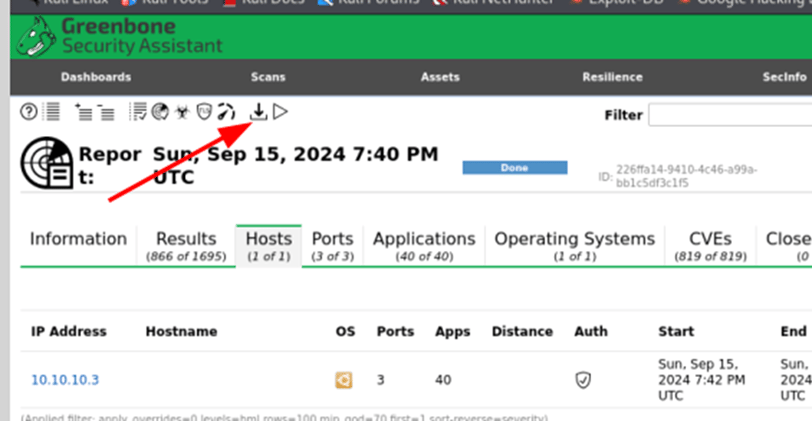The image size is (812, 421).
Task: Switch to the Ports tab
Action: point(332,246)
